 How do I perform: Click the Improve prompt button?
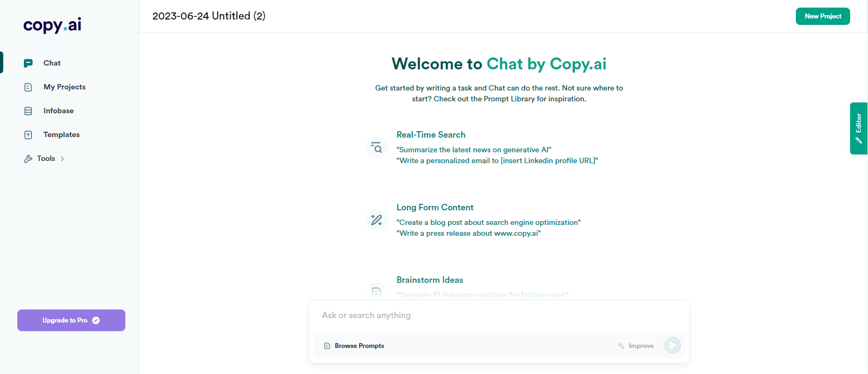(x=636, y=346)
